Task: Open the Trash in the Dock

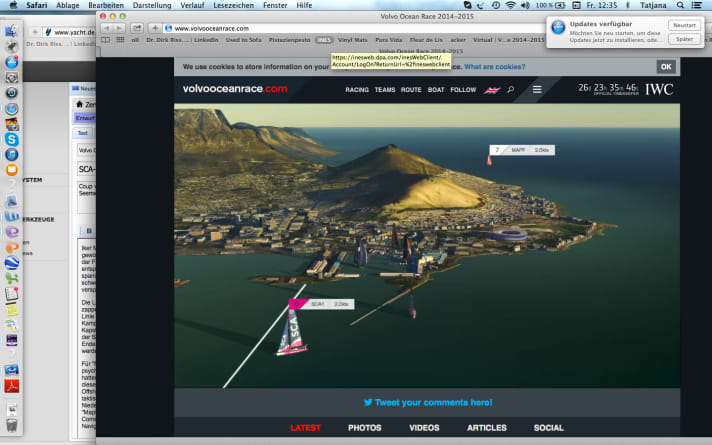Action: 11,425
